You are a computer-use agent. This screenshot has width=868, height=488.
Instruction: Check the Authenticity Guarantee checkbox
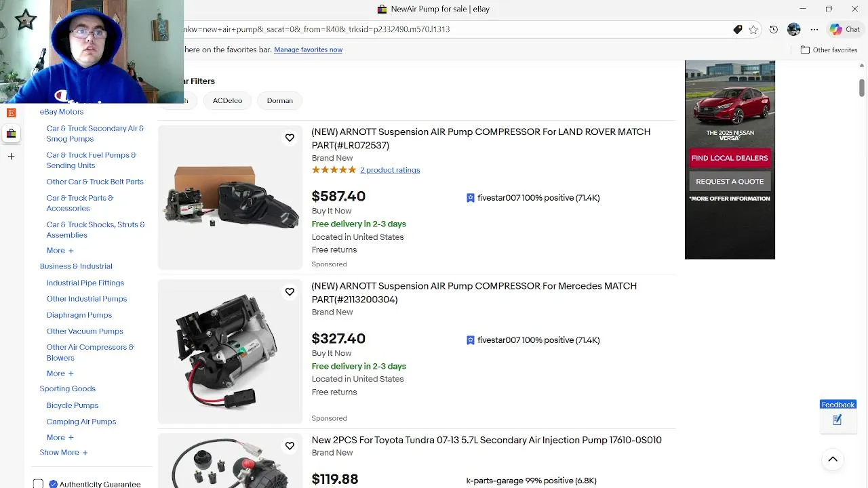pyautogui.click(x=39, y=484)
